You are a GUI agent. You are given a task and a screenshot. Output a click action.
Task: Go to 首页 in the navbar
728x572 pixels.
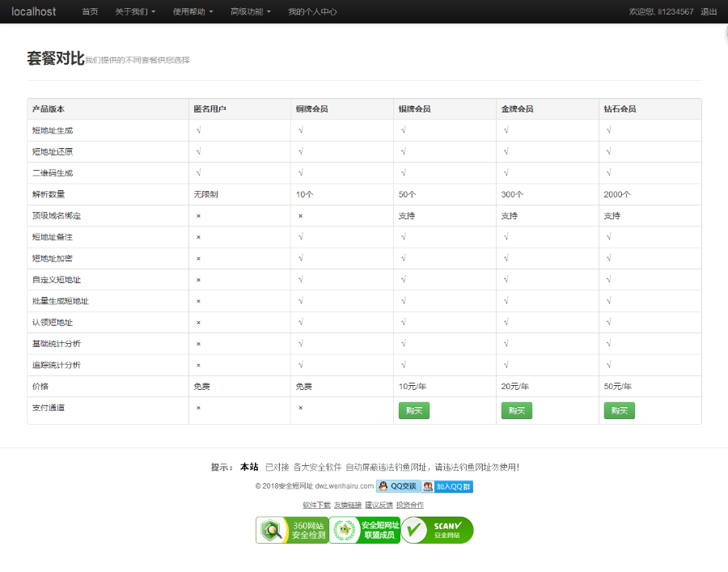[90, 12]
